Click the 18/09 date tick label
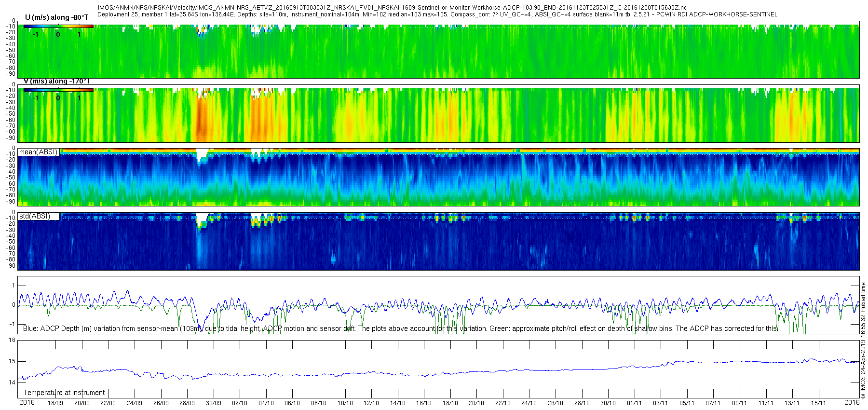This screenshot has height=410, width=868. [55, 403]
